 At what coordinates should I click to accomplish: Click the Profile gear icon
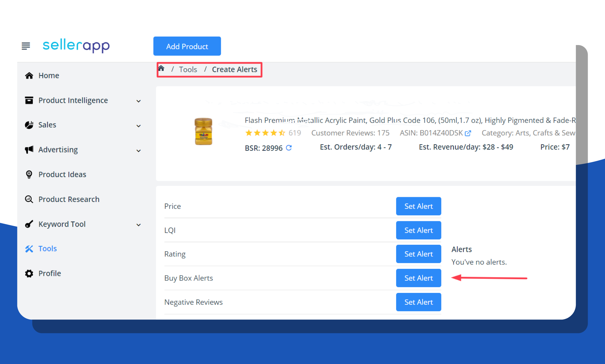pos(29,273)
